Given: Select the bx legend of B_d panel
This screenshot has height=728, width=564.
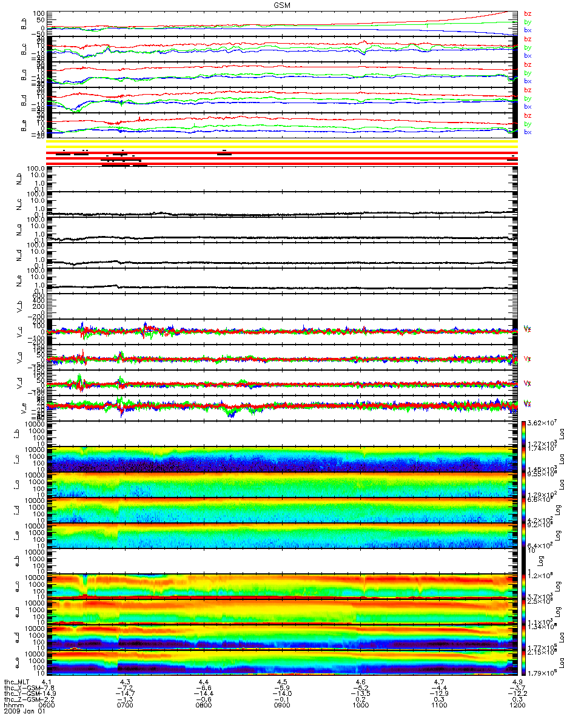Looking at the screenshot, I should 528,106.
